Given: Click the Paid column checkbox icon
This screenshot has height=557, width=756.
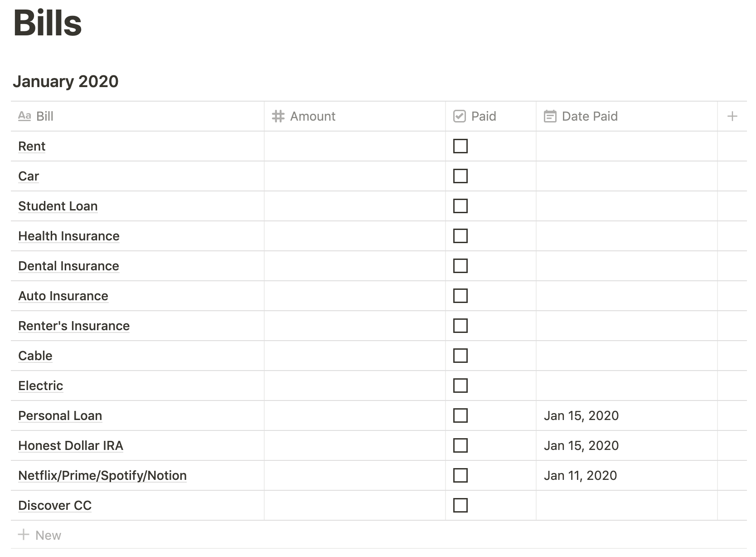Looking at the screenshot, I should [459, 117].
